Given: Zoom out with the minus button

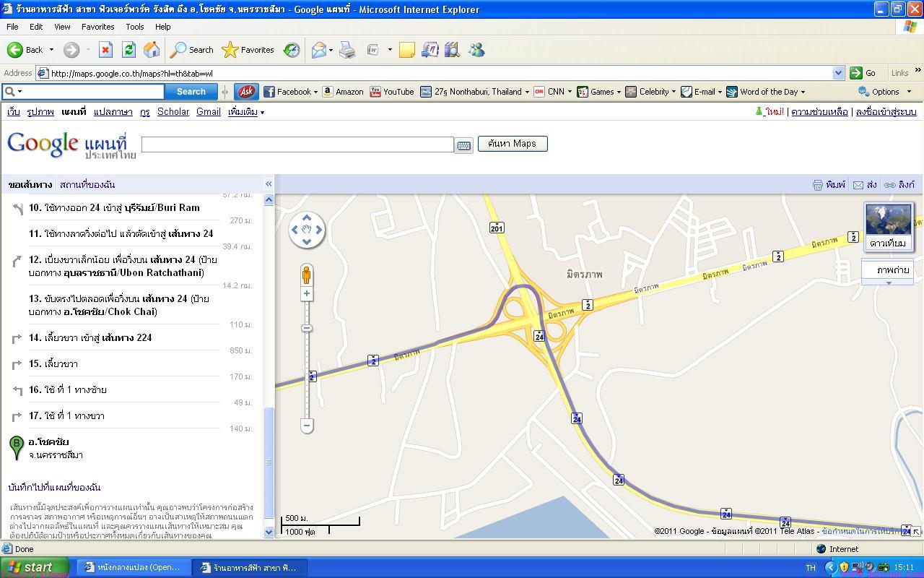Looking at the screenshot, I should [x=307, y=426].
